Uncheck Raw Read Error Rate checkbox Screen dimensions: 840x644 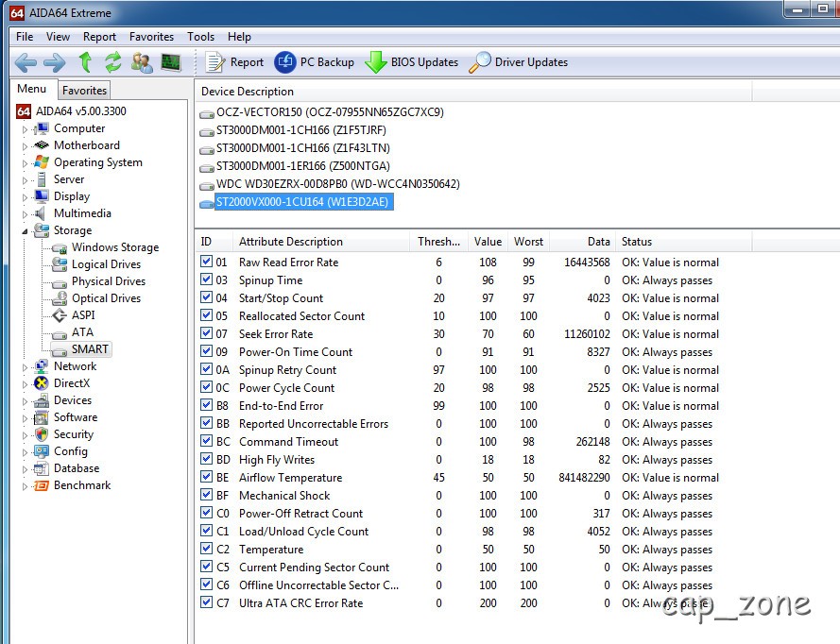coord(206,262)
